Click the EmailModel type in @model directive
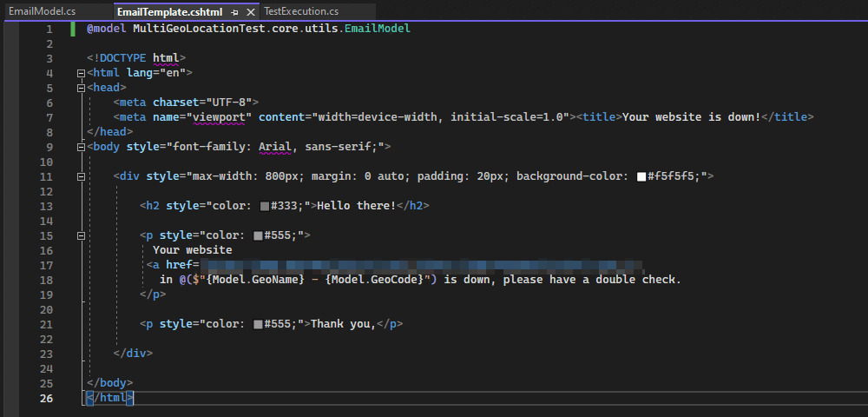868x417 pixels. [378, 28]
